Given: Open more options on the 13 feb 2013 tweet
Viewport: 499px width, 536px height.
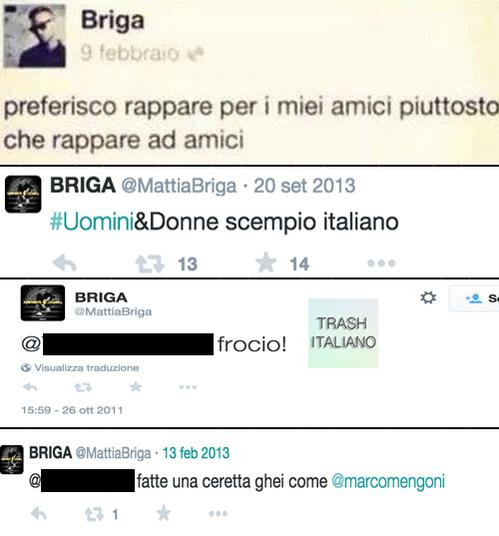Looking at the screenshot, I should [218, 513].
